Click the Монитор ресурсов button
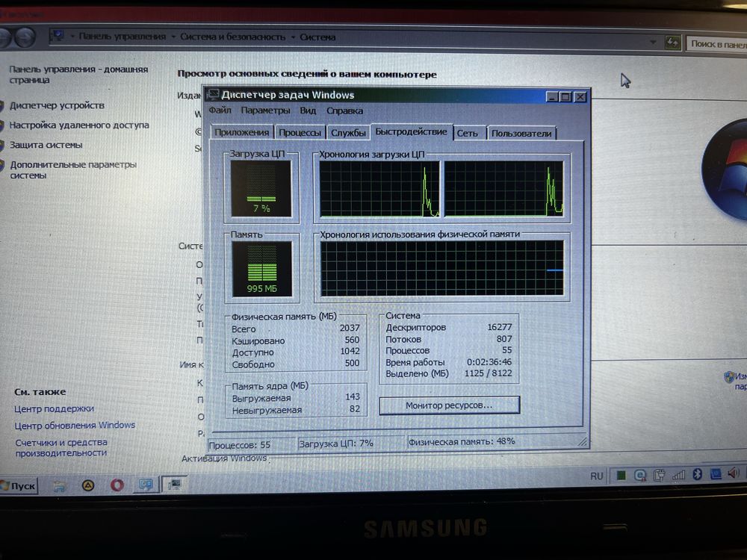 click(x=449, y=405)
